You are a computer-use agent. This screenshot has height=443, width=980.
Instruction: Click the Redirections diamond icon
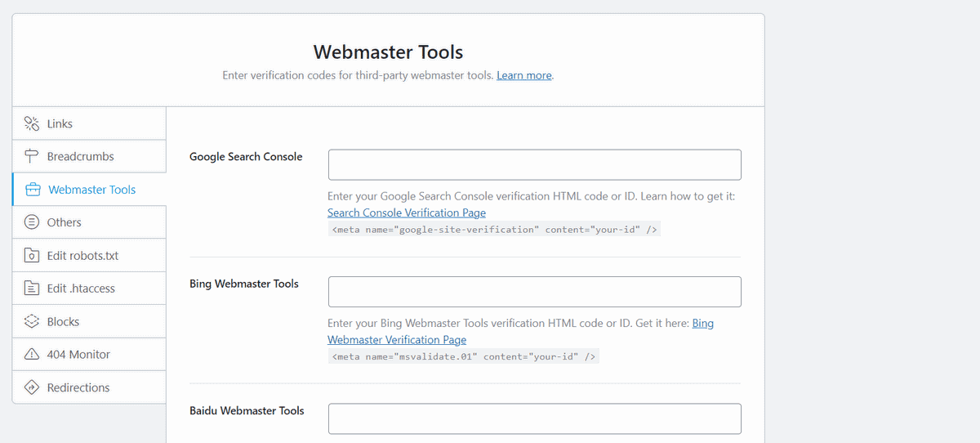click(x=32, y=387)
